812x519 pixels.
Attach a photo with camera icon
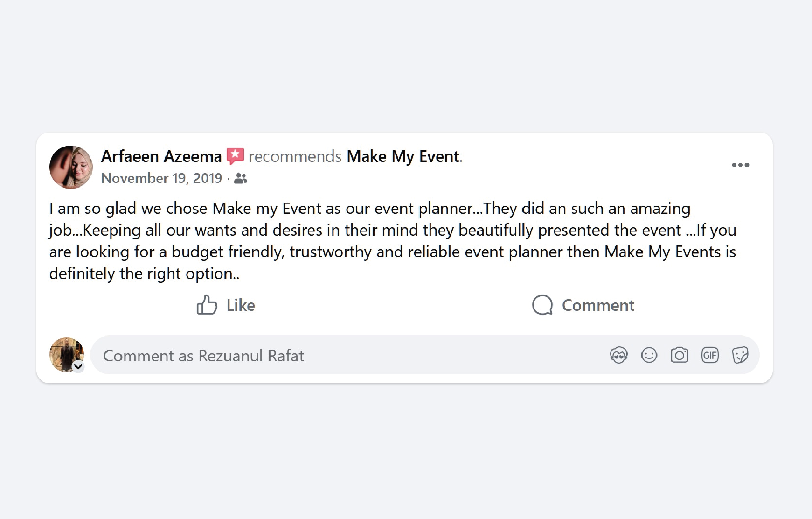coord(680,356)
